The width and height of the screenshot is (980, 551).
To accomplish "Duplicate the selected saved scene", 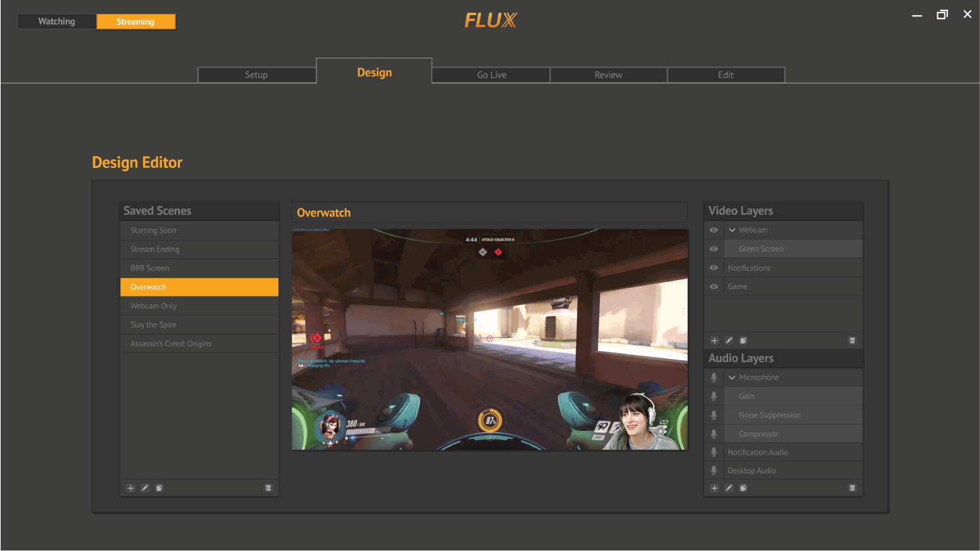I will (159, 488).
